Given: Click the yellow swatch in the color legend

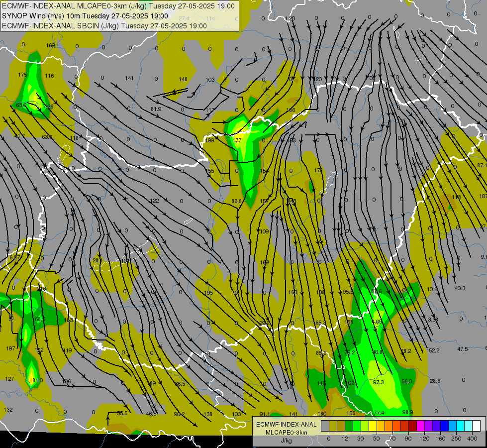Looking at the screenshot, I should point(373,426).
